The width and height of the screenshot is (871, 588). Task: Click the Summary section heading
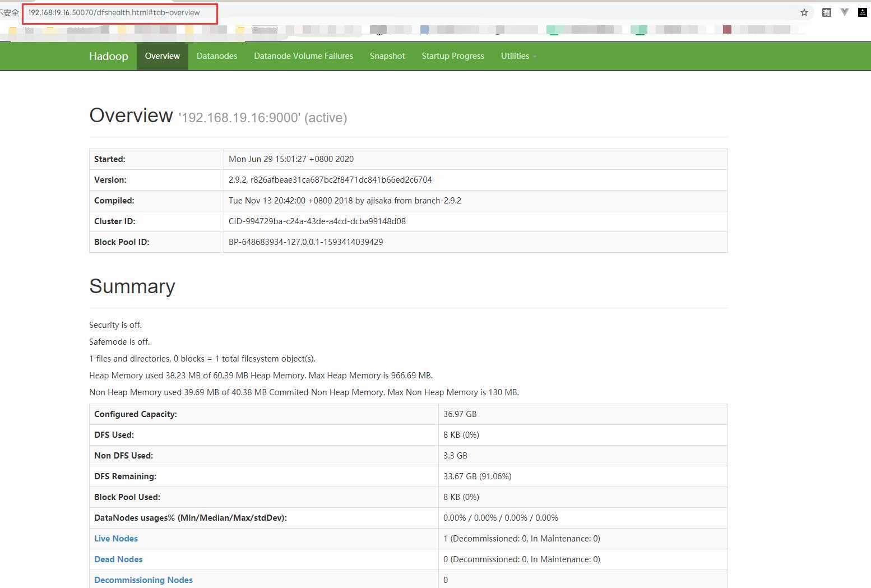coord(132,286)
